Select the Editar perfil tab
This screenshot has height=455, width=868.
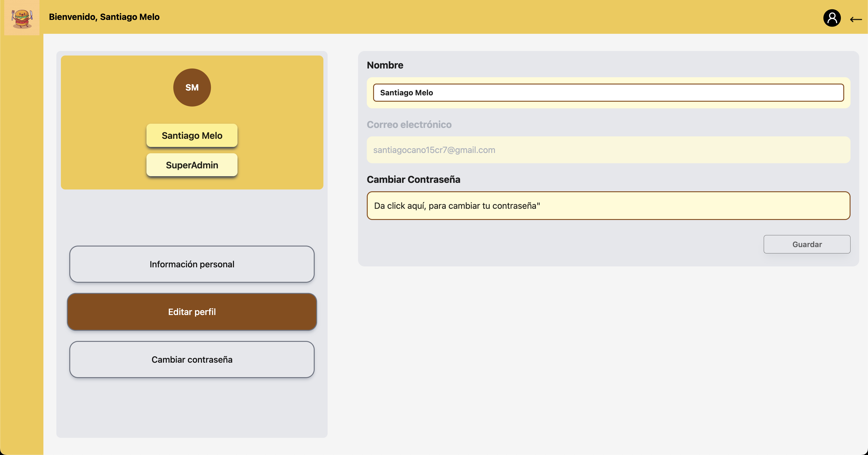pos(192,312)
